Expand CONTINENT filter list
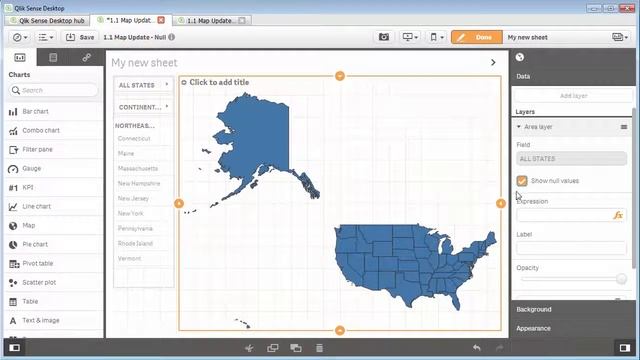The image size is (640, 360). pyautogui.click(x=144, y=107)
